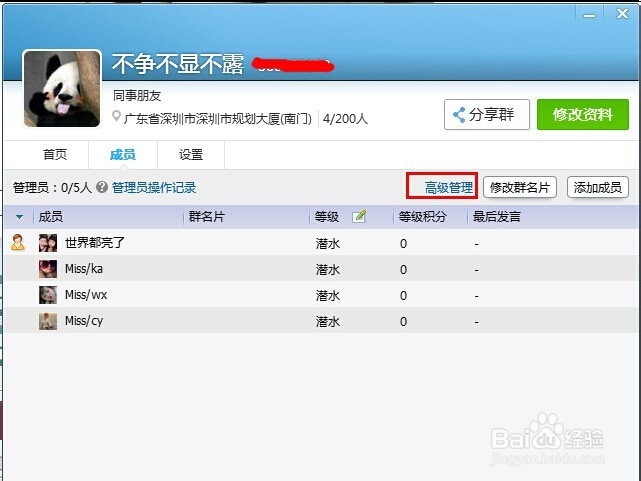
Task: Click the 同事朋友 group category text
Action: [x=137, y=96]
